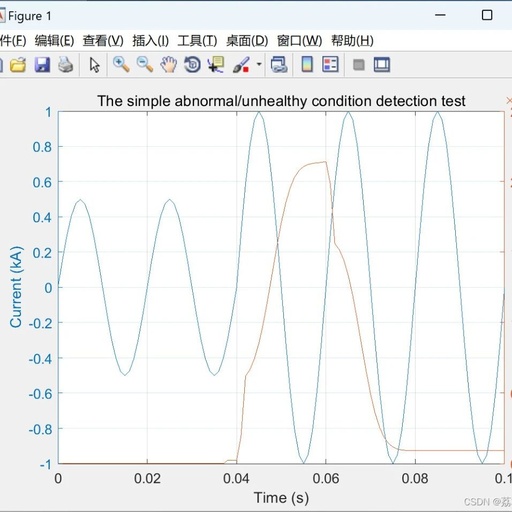The width and height of the screenshot is (512, 512).
Task: Open the 工具(T) menu
Action: coord(197,41)
